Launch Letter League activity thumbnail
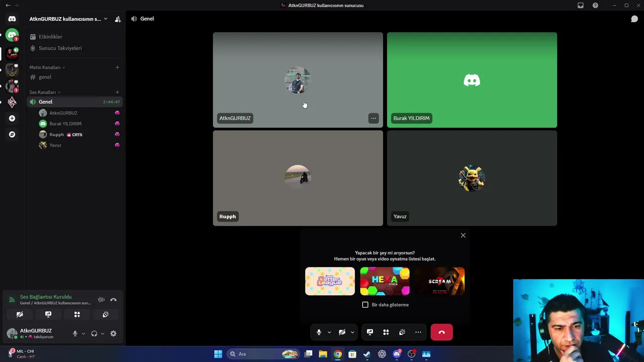Image resolution: width=644 pixels, height=362 pixels. [x=330, y=281]
